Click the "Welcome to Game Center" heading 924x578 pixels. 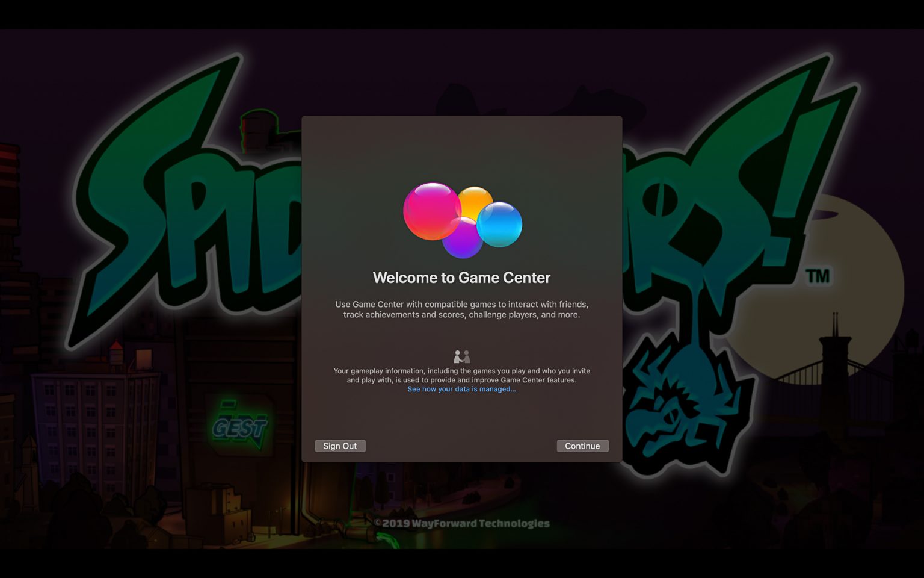pos(461,278)
